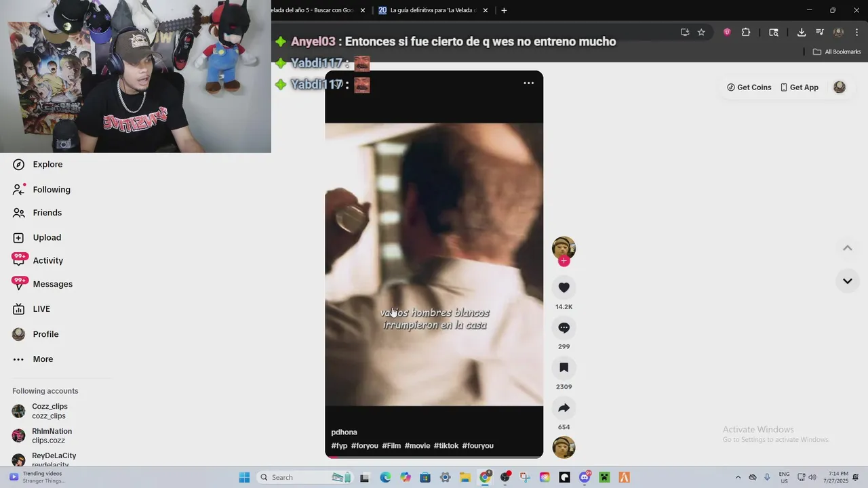Image resolution: width=868 pixels, height=488 pixels.
Task: Seek on the video progress bar
Action: [434, 457]
